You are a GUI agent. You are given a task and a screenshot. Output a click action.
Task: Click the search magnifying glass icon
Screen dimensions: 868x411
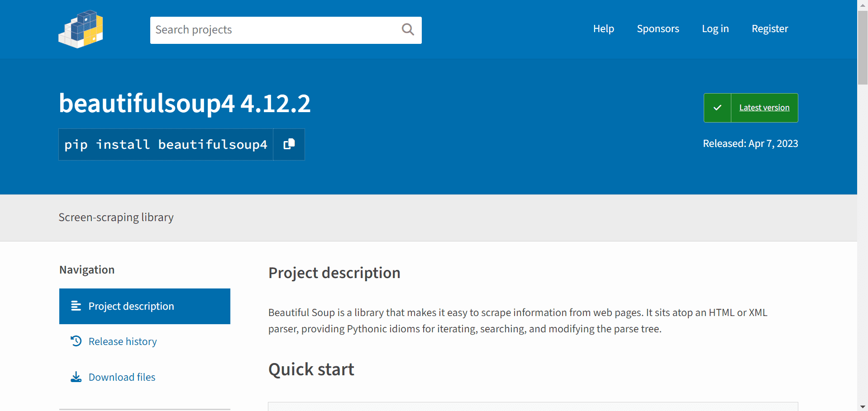pos(407,29)
